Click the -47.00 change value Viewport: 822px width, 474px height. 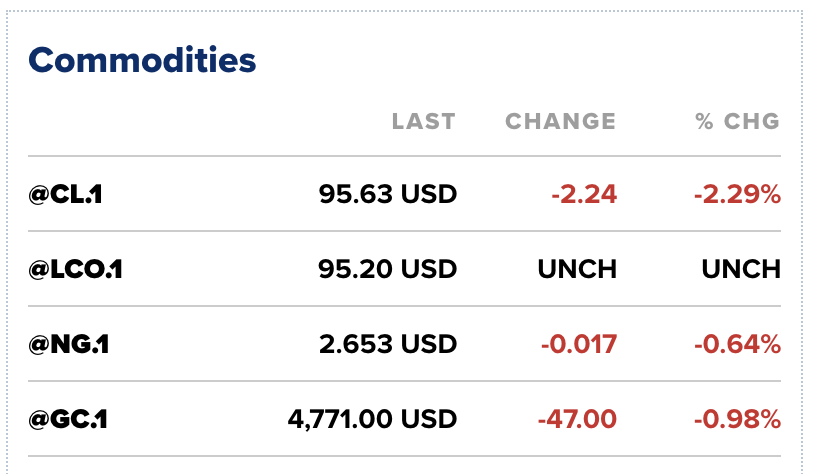tap(577, 419)
